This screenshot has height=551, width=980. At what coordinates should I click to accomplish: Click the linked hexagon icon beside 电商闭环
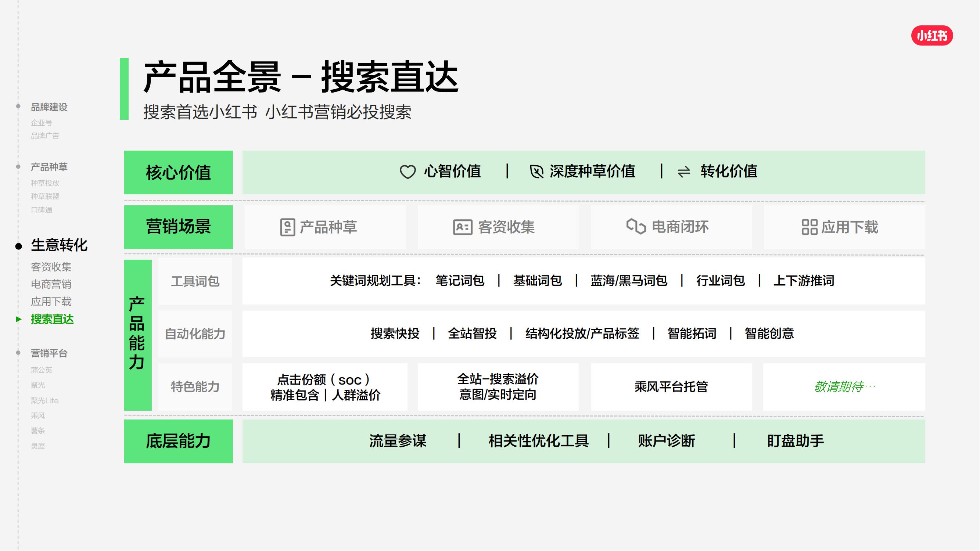tap(636, 227)
